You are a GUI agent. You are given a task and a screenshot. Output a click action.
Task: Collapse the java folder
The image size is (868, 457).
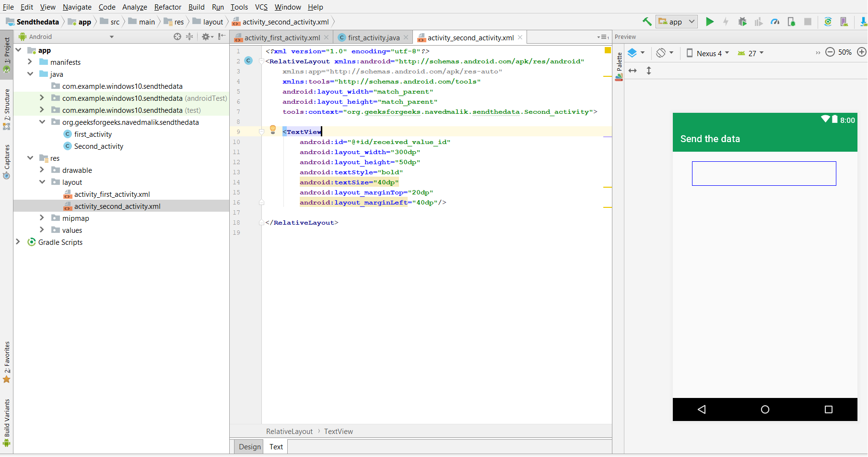30,74
